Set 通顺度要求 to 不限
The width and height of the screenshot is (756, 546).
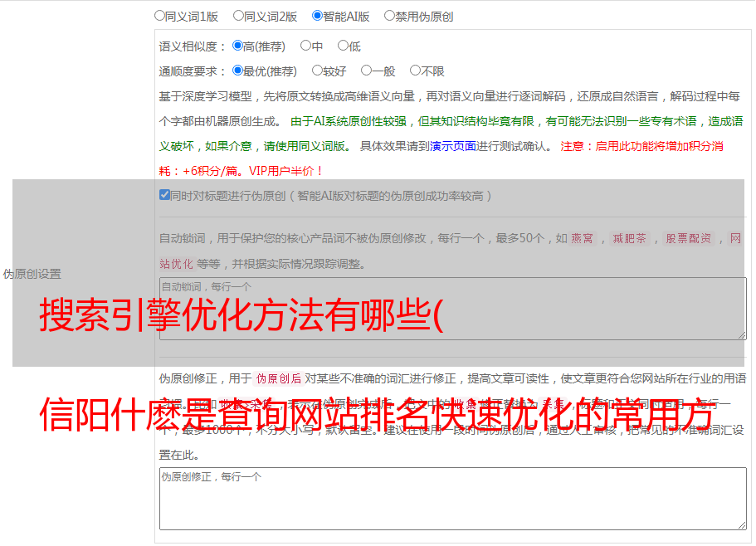click(415, 71)
